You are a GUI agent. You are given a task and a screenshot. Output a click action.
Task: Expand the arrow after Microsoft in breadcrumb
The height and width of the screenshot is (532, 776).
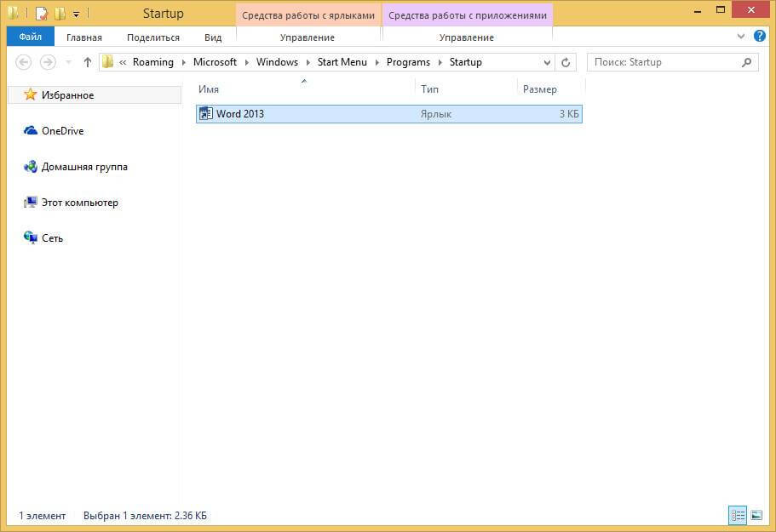tap(246, 62)
